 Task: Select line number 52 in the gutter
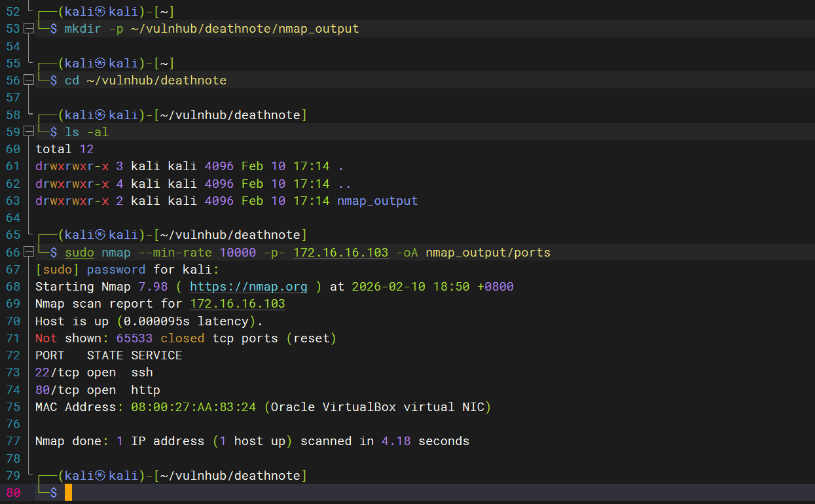click(x=13, y=12)
